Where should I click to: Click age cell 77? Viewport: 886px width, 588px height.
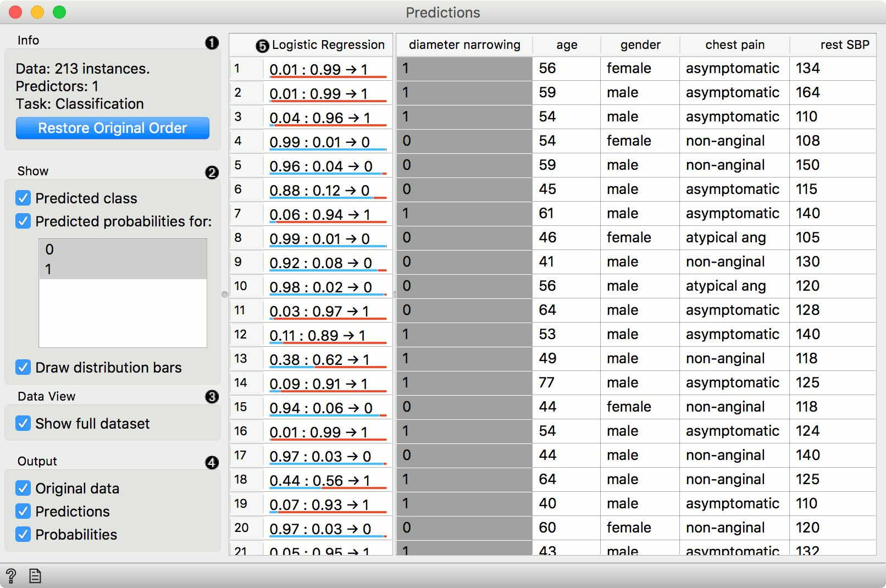567,383
